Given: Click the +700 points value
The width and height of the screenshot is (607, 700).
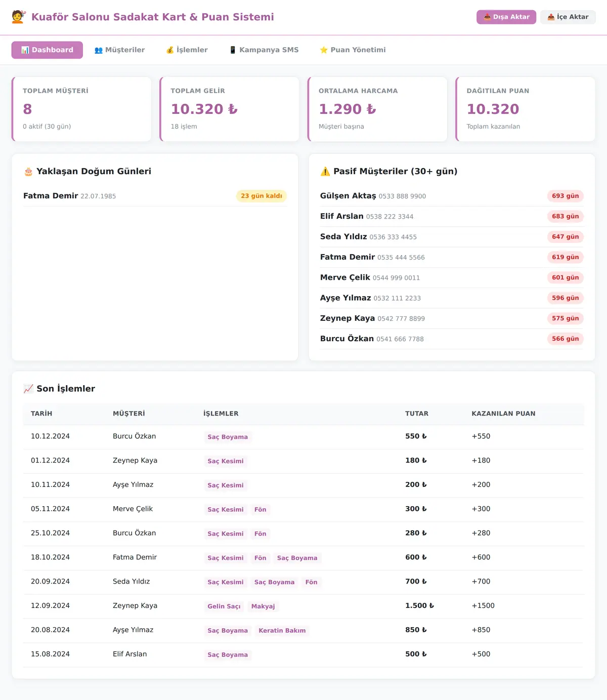Looking at the screenshot, I should (481, 582).
